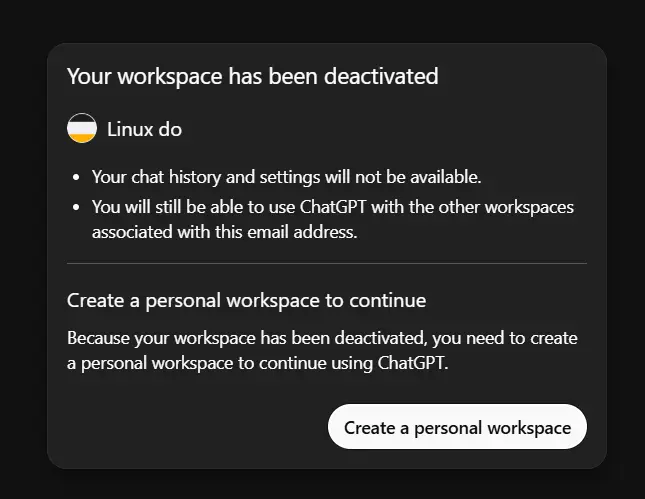Click the workspace deactivated dialog title
The height and width of the screenshot is (499, 645).
(253, 77)
